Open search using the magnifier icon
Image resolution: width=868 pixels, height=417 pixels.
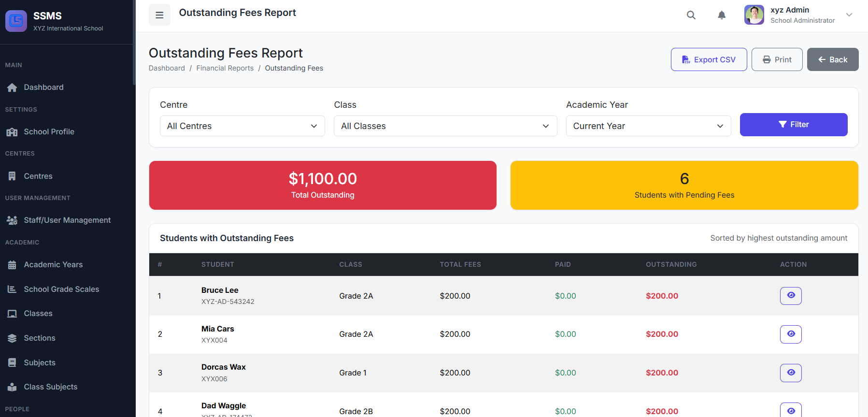tap(691, 15)
